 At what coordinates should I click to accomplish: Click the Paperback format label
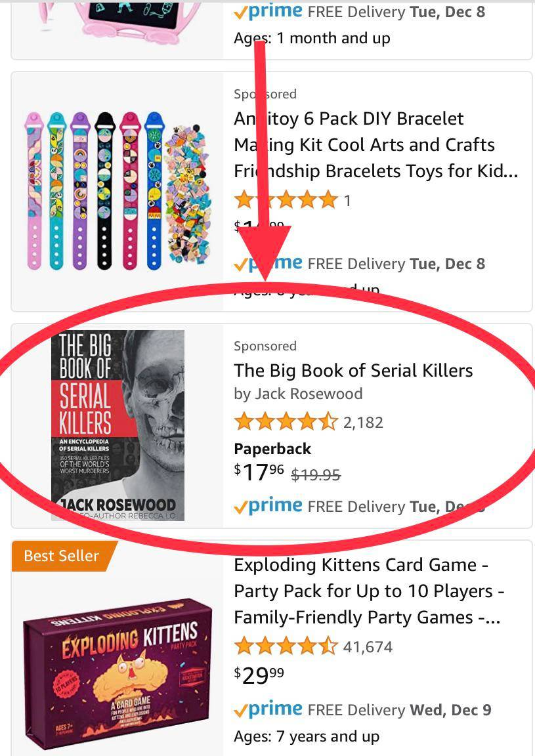coord(272,449)
